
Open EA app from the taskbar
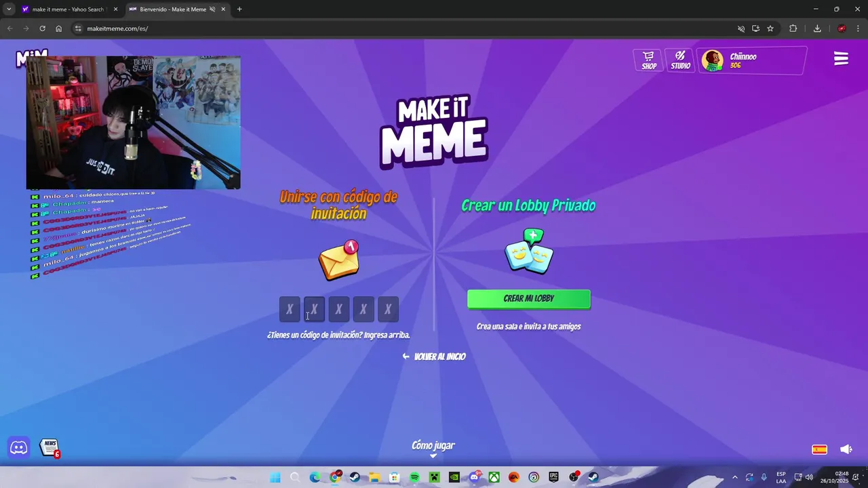click(x=514, y=477)
